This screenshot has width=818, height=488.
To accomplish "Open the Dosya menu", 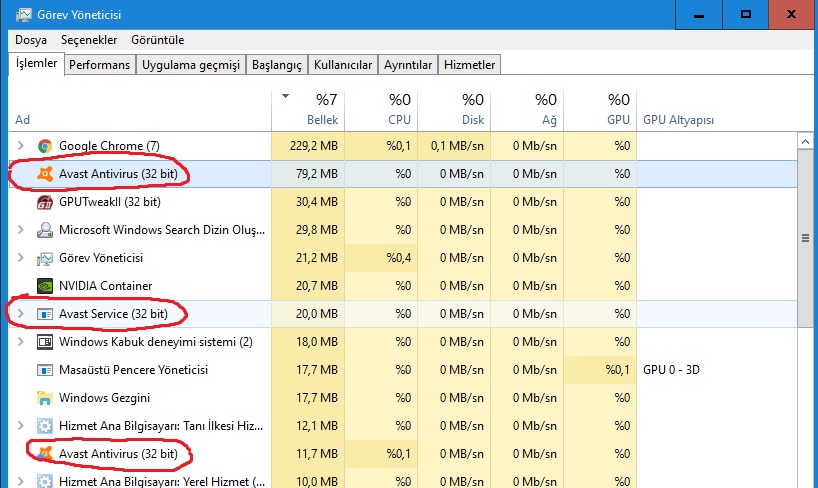I will point(31,40).
